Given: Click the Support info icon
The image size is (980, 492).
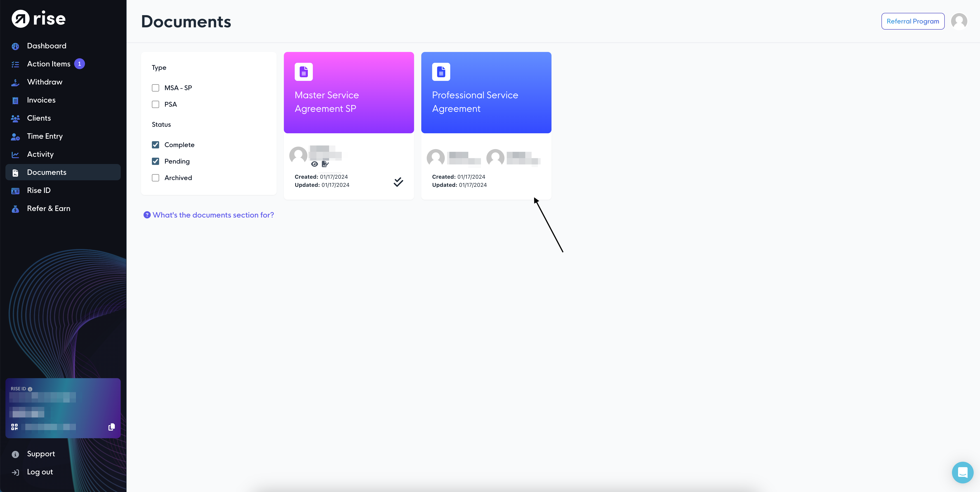Looking at the screenshot, I should (x=15, y=454).
